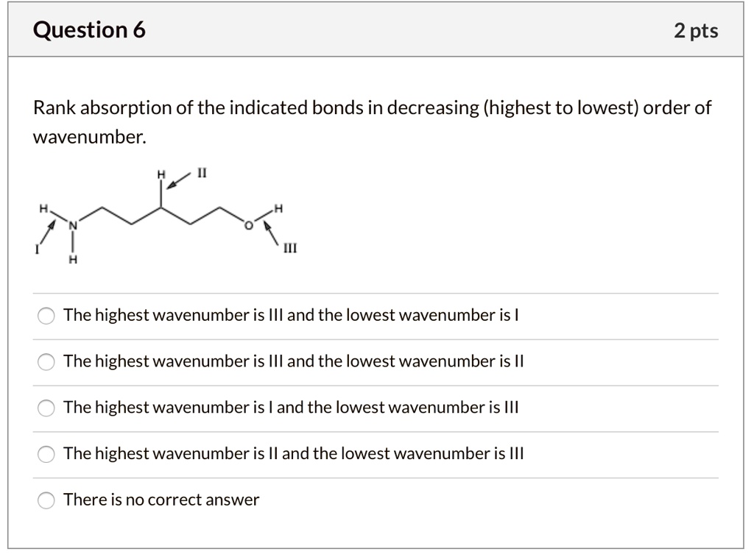Viewport: 754px width, 560px height.
Task: Select radio button for first answer option
Action: tap(46, 315)
